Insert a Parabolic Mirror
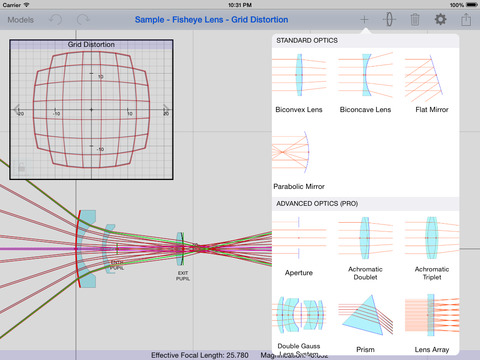 tap(299, 160)
